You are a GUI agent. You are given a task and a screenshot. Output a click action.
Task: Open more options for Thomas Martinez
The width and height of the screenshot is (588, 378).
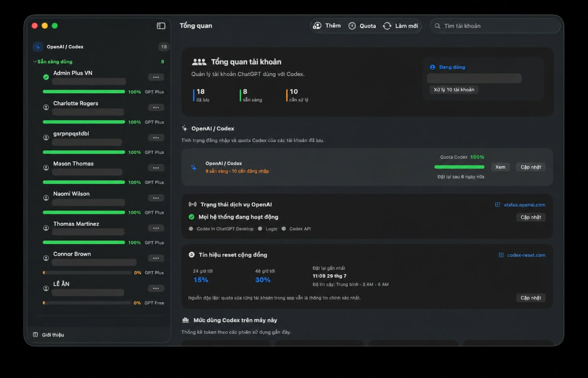click(156, 228)
